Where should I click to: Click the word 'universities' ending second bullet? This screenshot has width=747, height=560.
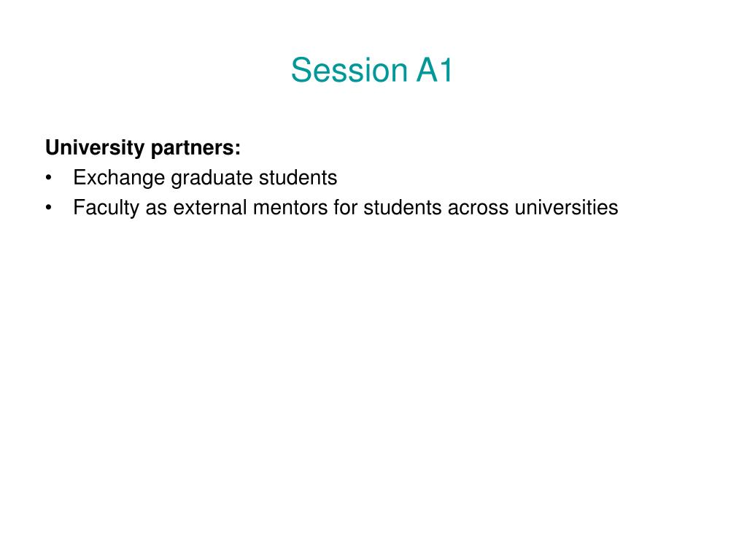point(566,208)
